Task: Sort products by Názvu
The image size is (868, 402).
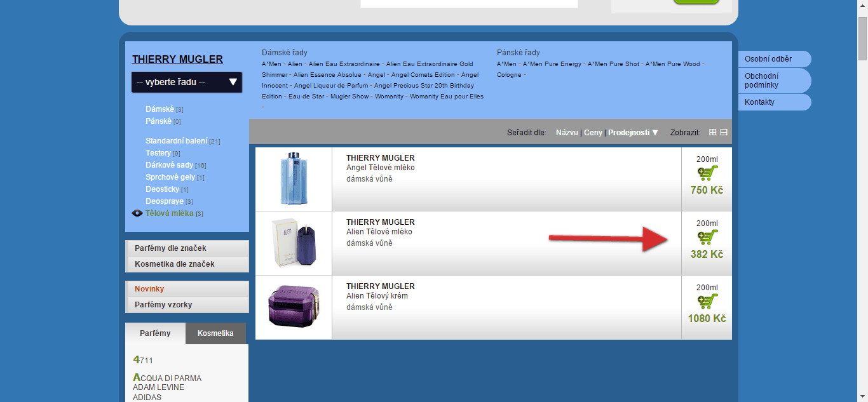Action: coord(567,133)
